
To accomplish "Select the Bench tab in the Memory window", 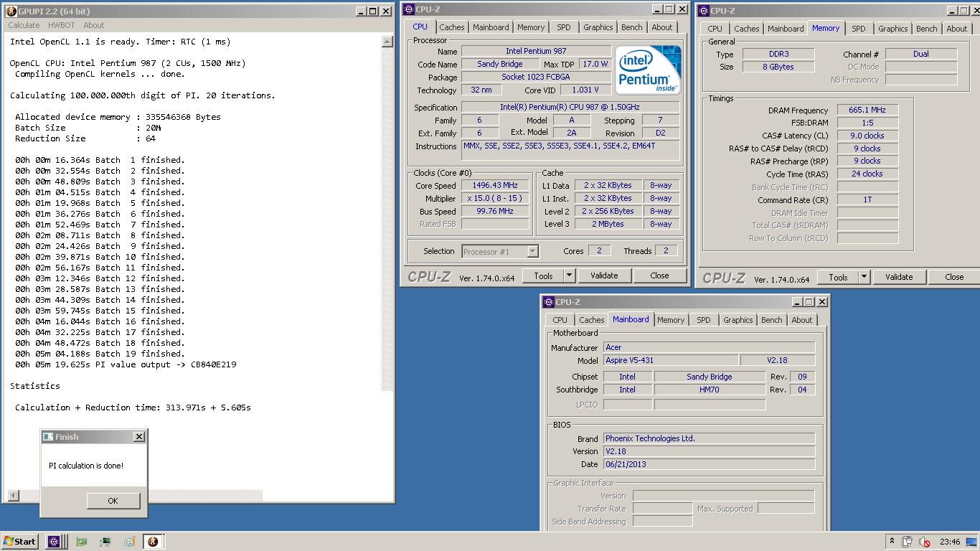I will coord(926,29).
